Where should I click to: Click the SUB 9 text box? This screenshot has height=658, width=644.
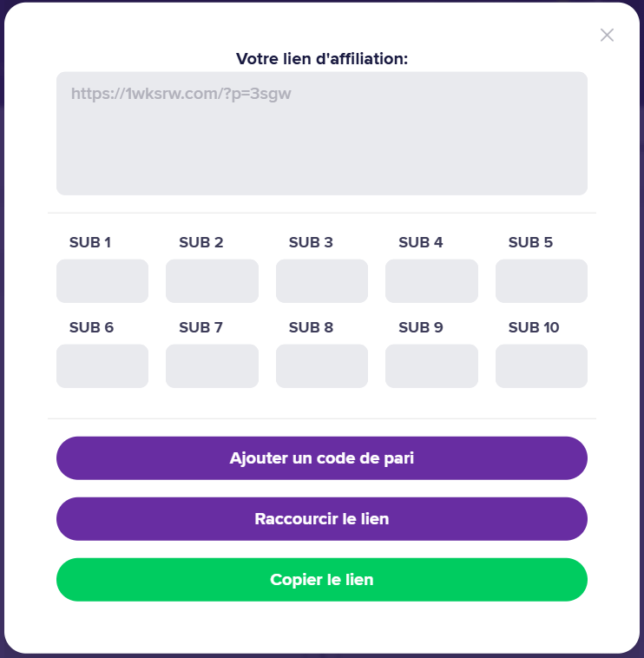(431, 366)
